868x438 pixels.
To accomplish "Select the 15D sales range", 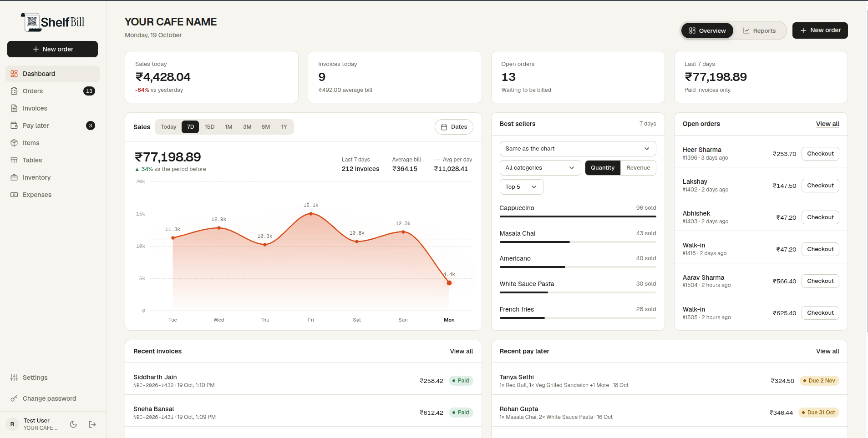I will tap(209, 127).
